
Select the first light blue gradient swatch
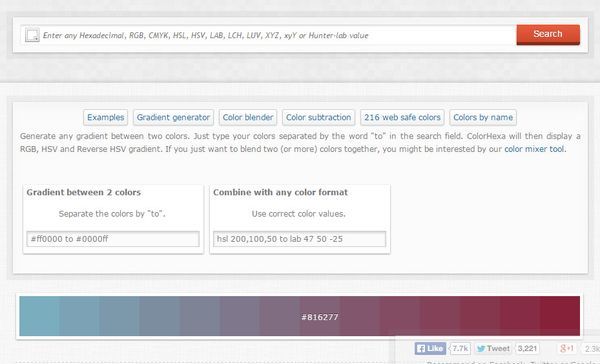pyautogui.click(x=39, y=316)
